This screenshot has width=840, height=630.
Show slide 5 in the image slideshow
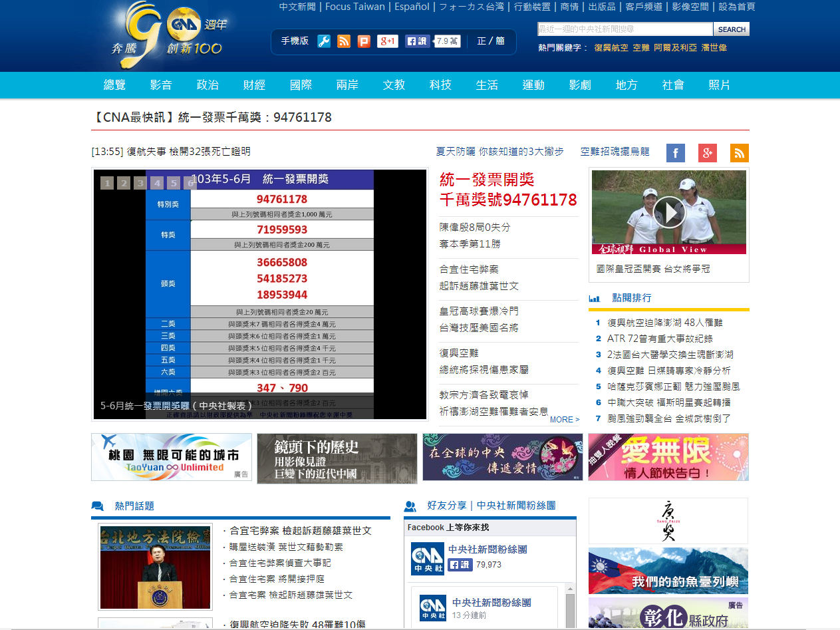coord(174,183)
